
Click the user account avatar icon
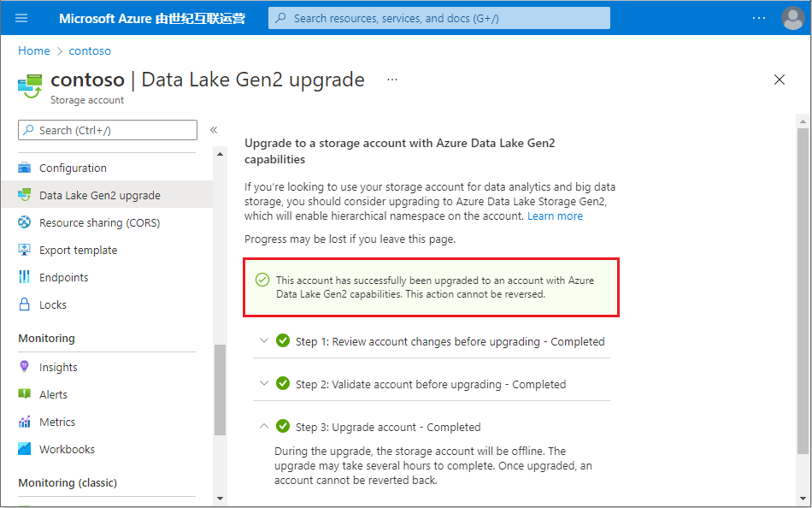792,18
